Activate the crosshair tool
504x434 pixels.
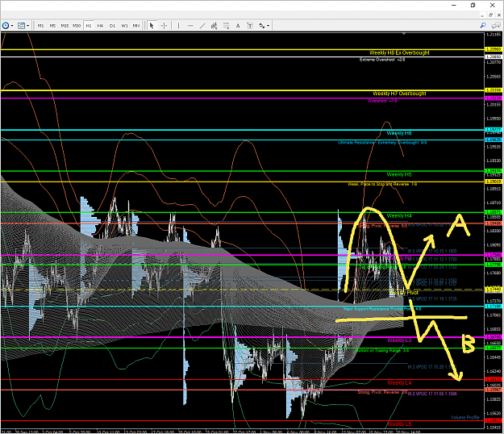[164, 25]
